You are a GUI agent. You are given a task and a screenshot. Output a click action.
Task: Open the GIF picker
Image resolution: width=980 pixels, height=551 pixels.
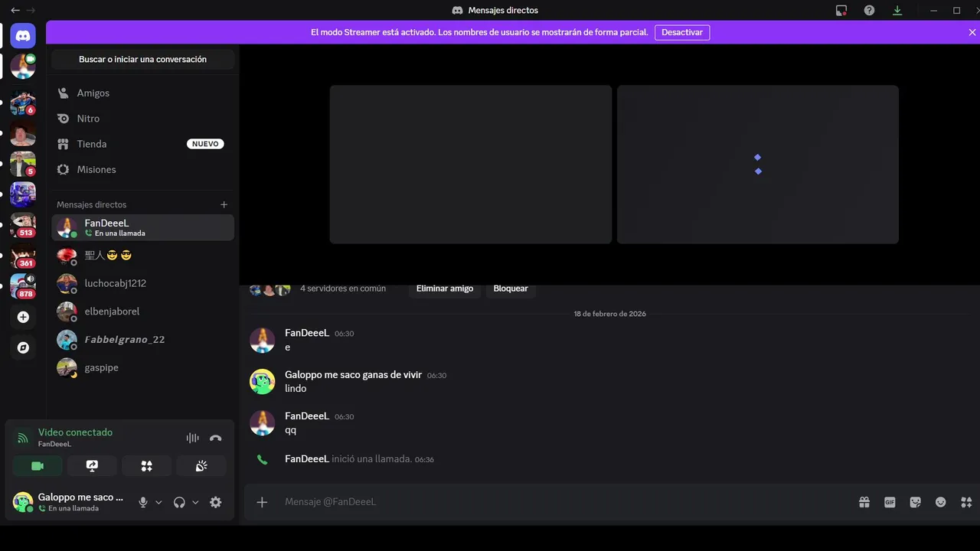[890, 502]
